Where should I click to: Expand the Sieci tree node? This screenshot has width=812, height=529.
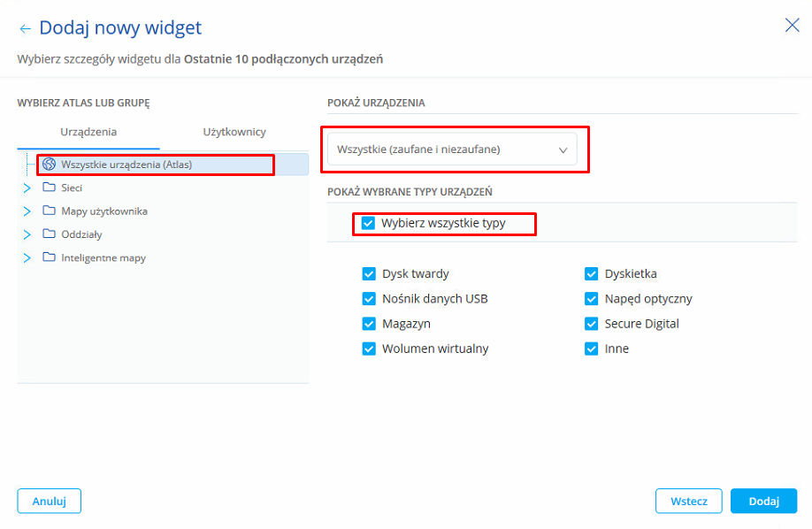27,188
